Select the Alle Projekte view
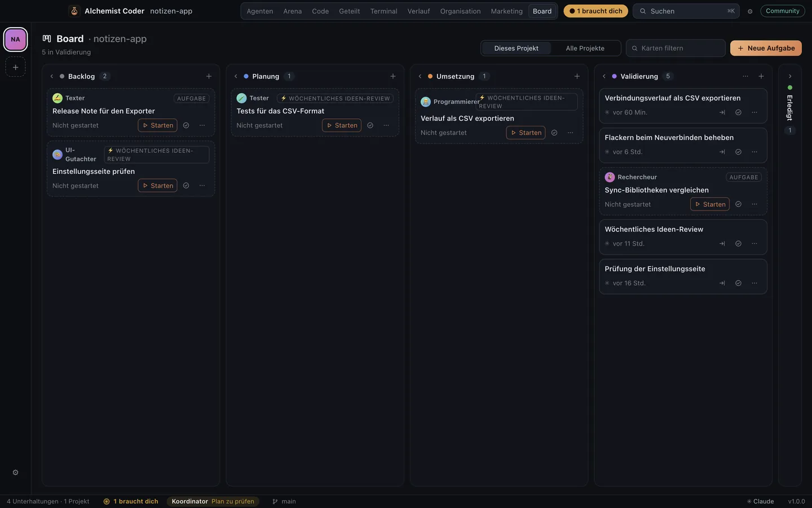 (585, 49)
